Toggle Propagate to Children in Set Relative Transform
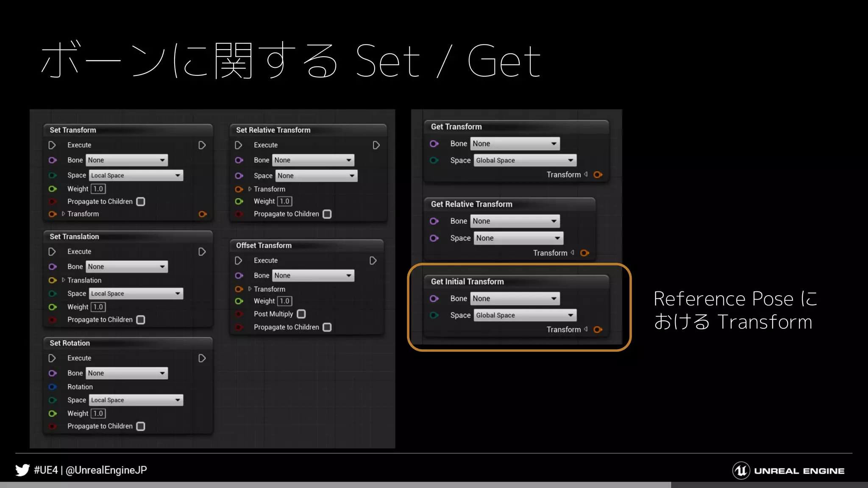This screenshot has height=488, width=868. (327, 214)
